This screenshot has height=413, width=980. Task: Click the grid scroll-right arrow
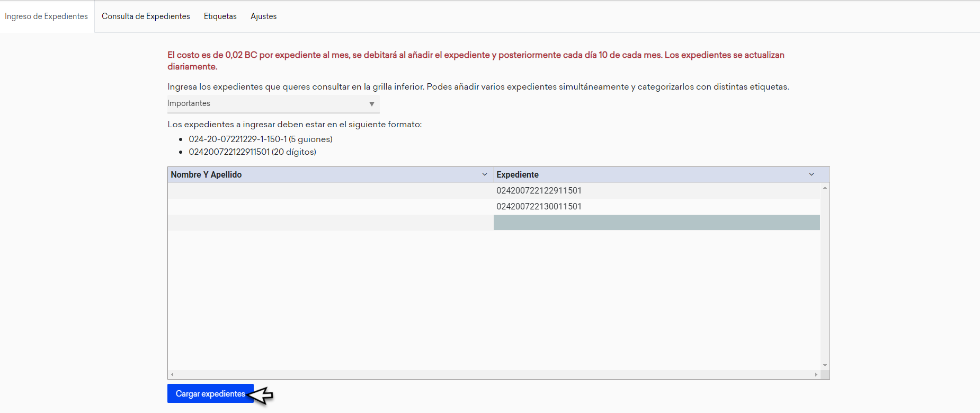point(816,374)
